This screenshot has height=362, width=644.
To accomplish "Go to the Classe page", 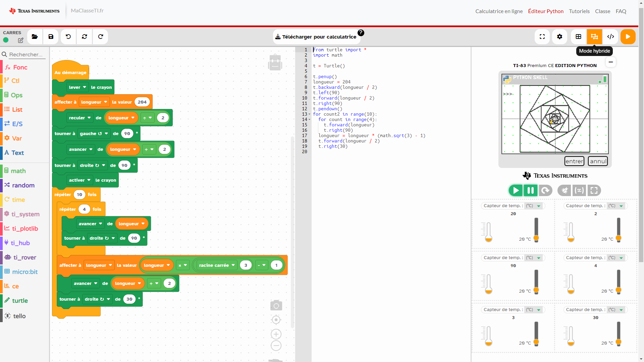I will click(x=602, y=11).
